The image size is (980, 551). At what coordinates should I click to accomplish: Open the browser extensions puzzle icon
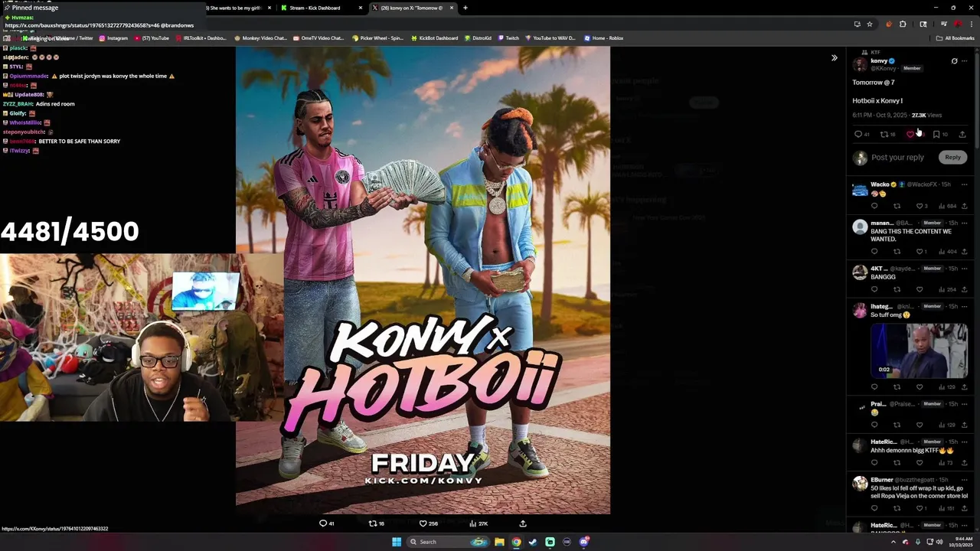pyautogui.click(x=903, y=24)
